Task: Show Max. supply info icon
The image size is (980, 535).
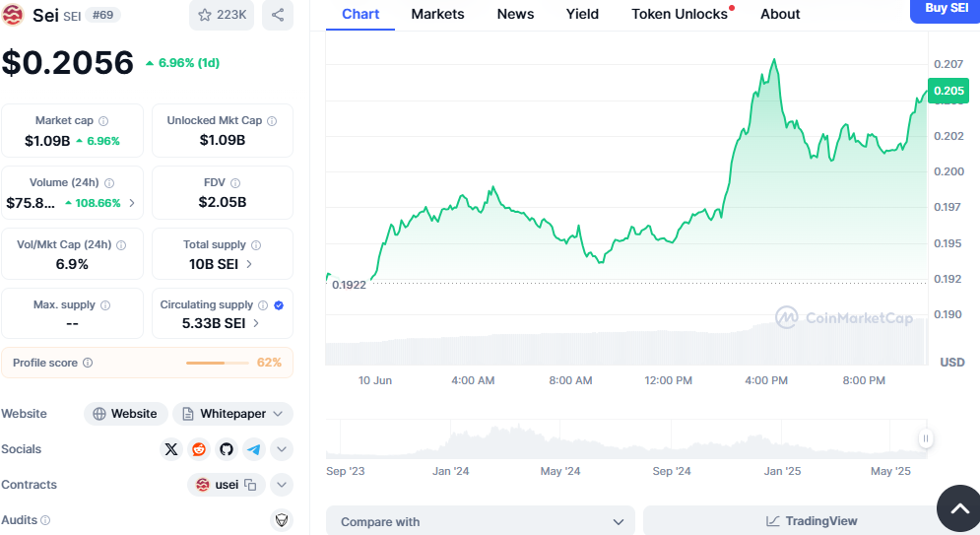Action: coord(105,305)
